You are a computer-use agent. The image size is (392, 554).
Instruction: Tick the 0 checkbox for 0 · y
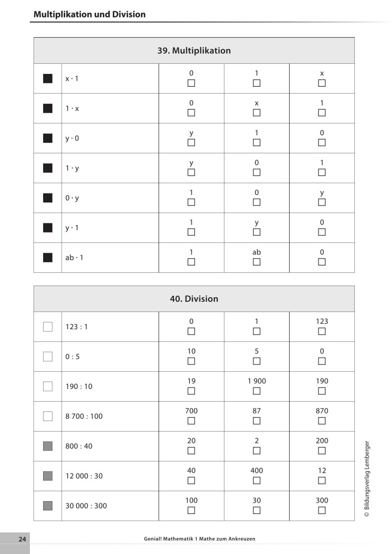[x=256, y=202]
